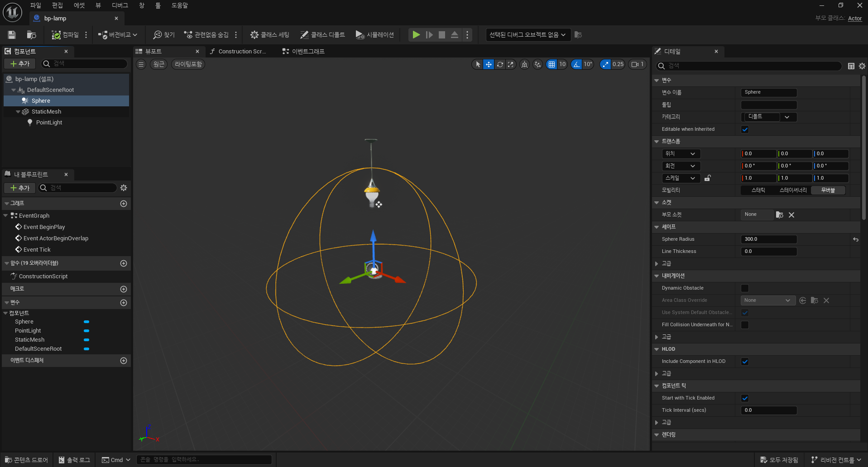The width and height of the screenshot is (868, 467).
Task: Add a component with the 추가 button
Action: 20,64
